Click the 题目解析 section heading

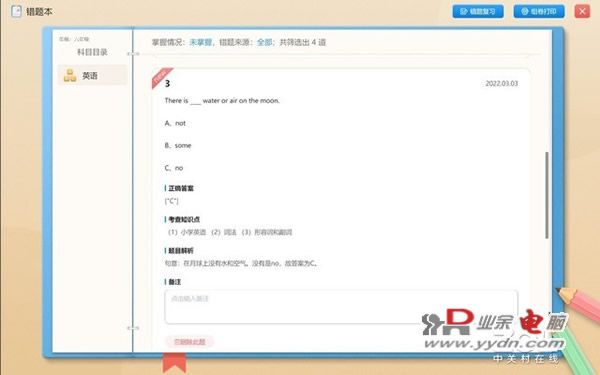point(181,251)
